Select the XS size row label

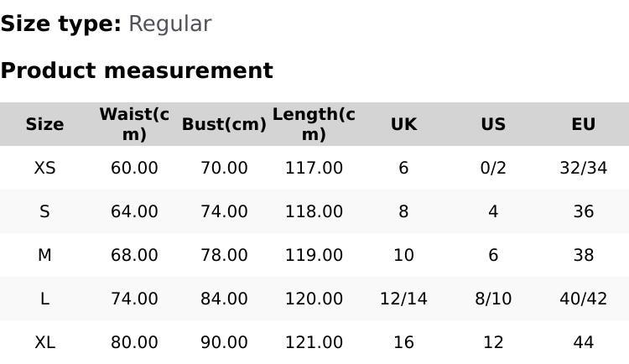(x=44, y=168)
